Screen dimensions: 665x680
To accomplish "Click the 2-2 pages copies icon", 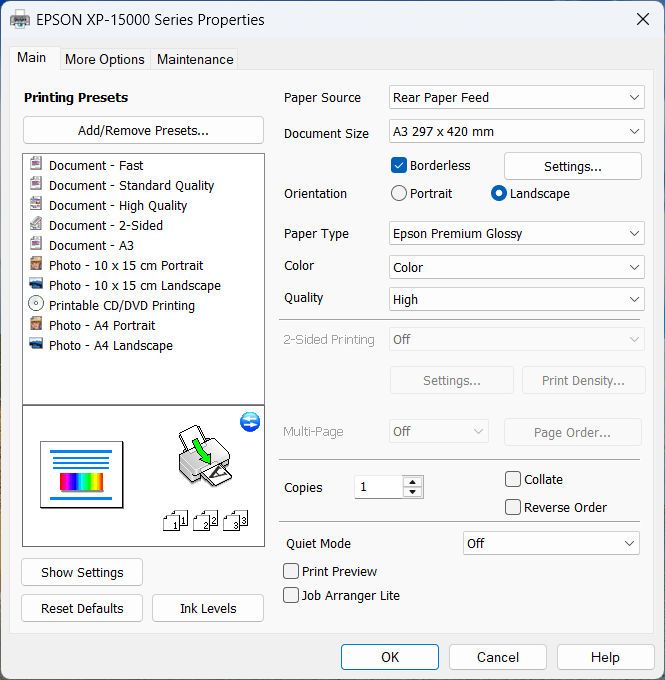I will pyautogui.click(x=205, y=520).
